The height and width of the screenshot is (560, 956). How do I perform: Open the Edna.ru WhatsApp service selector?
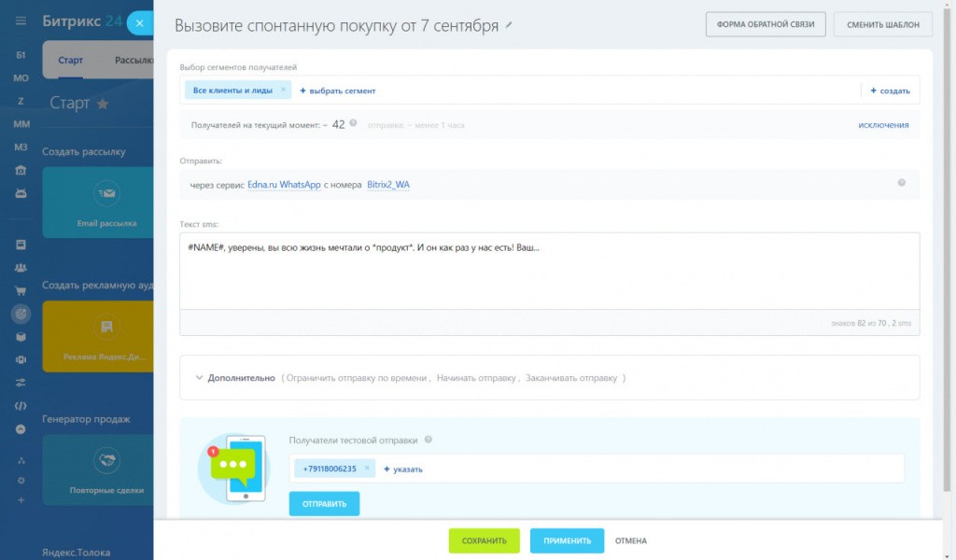(x=284, y=185)
